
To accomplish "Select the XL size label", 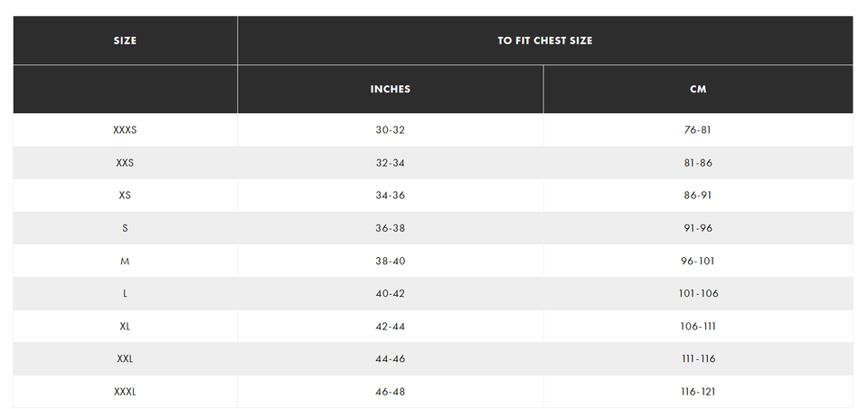I will (125, 326).
